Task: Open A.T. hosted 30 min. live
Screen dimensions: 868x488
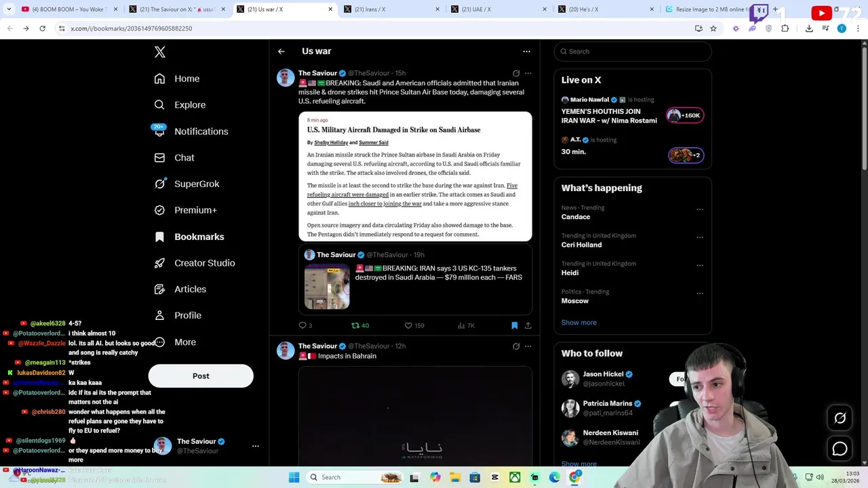Action: tap(633, 148)
